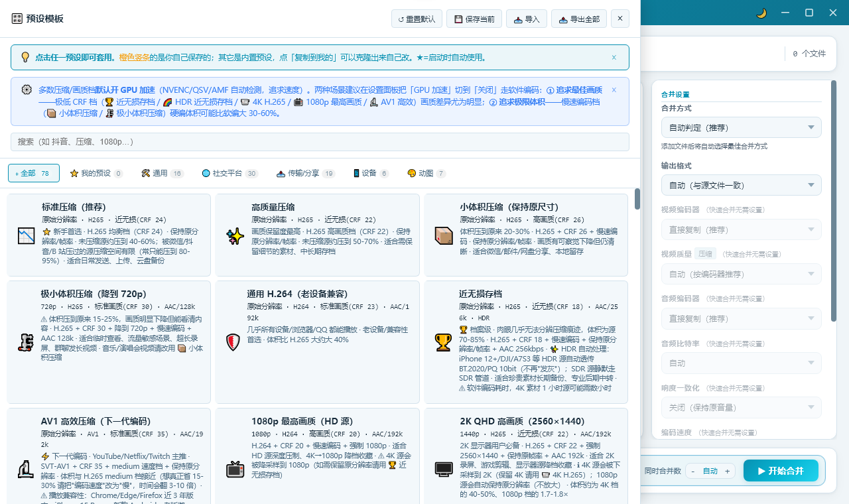Screen dimensions: 849x504
Task: Pick the 1080p 最高画质 TV icon
Action: pos(235,470)
